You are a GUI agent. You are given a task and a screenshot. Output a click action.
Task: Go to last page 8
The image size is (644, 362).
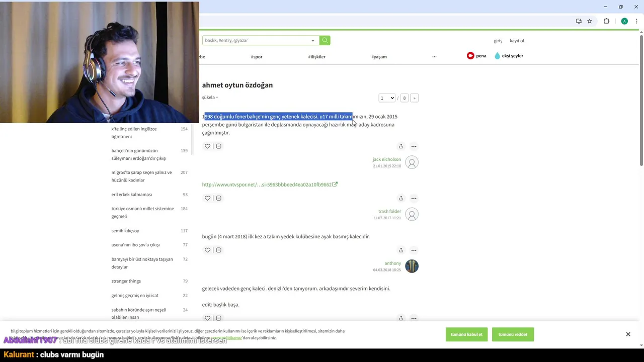click(404, 98)
